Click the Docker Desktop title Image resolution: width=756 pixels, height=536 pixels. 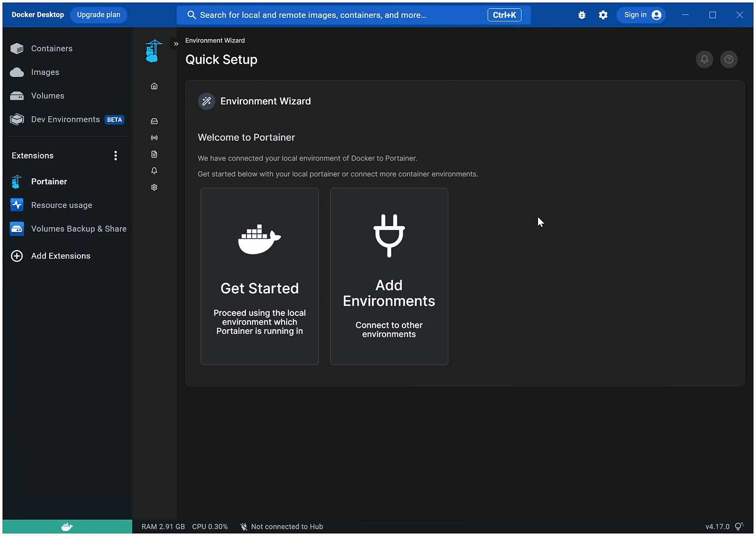pyautogui.click(x=38, y=15)
